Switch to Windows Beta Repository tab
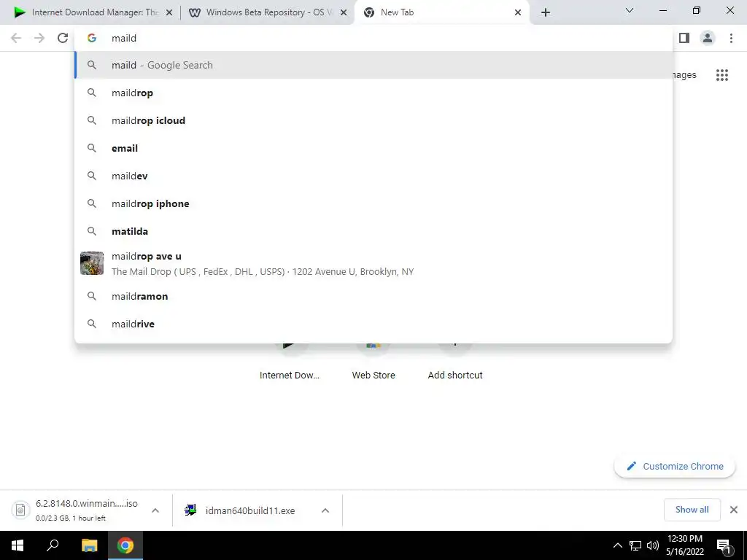The width and height of the screenshot is (747, 560). 267,12
